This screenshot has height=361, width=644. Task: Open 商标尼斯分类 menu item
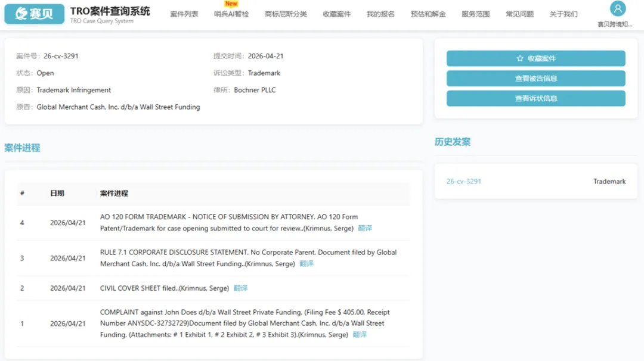coord(286,14)
